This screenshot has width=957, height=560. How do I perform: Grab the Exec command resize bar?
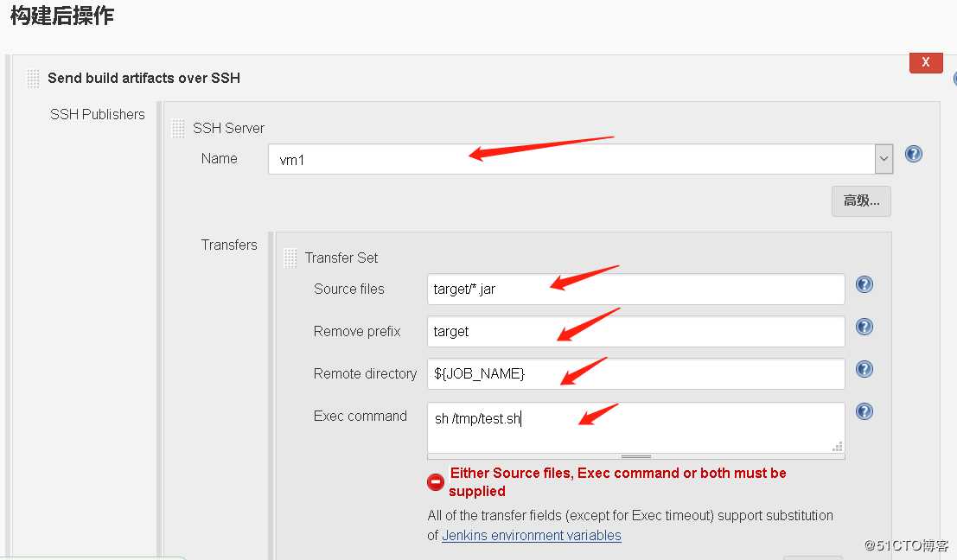636,456
